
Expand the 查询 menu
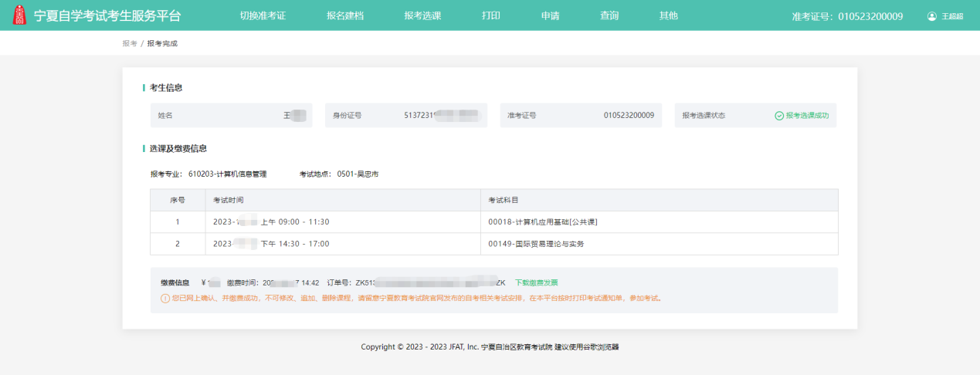point(609,15)
